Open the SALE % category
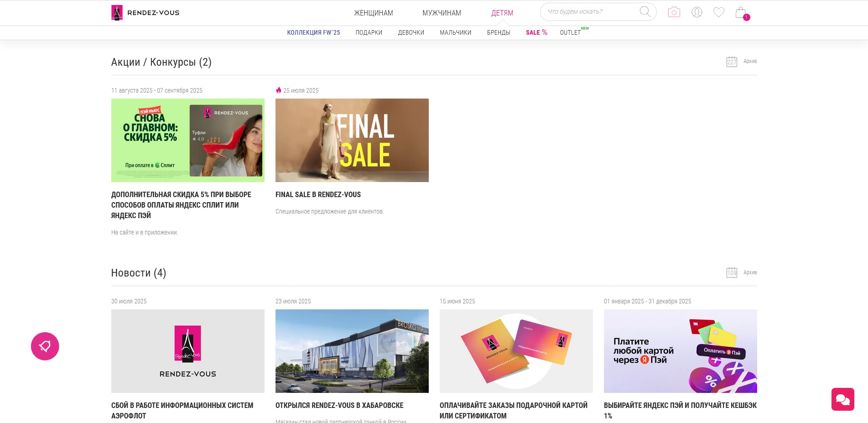868x423 pixels. coord(536,32)
